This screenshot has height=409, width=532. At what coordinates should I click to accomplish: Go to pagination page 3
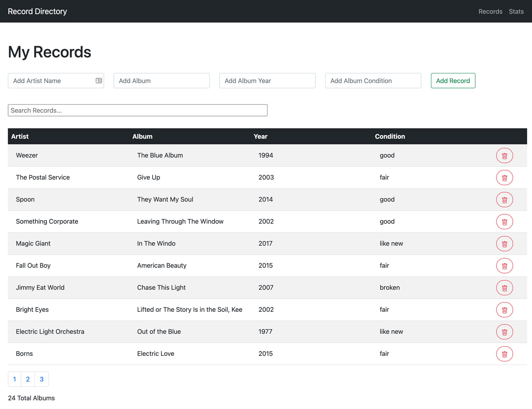coord(41,379)
